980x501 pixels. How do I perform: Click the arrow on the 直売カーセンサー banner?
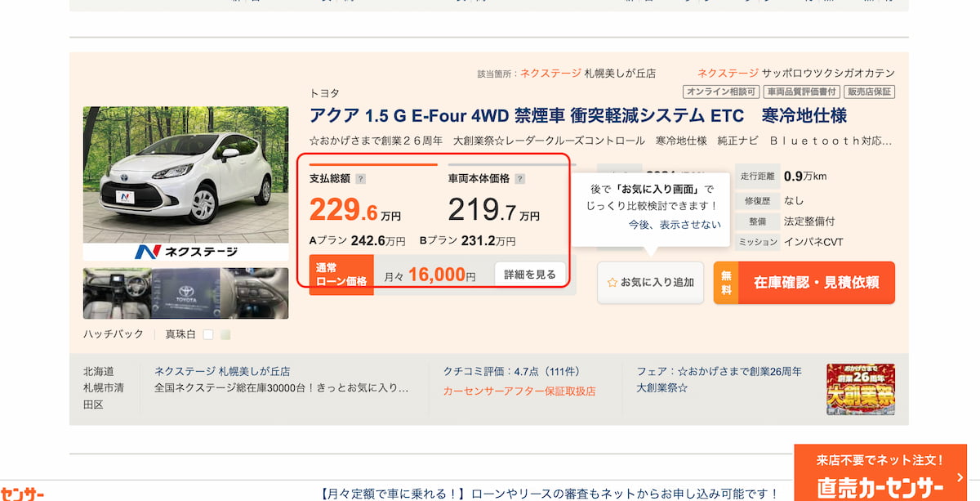point(960,477)
